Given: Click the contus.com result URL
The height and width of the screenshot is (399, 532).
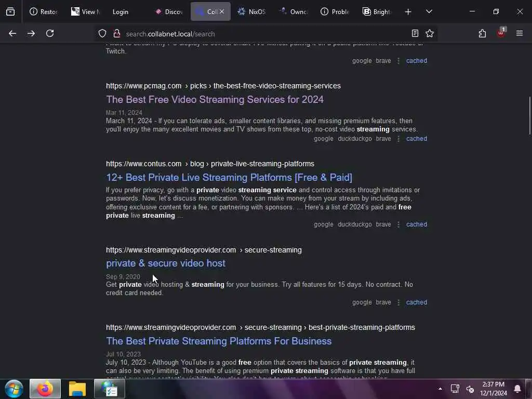Looking at the screenshot, I should pos(210,164).
